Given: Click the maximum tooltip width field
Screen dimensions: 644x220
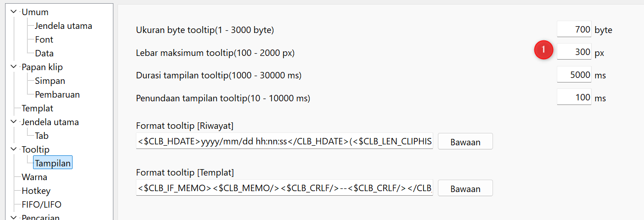Looking at the screenshot, I should pos(574,52).
